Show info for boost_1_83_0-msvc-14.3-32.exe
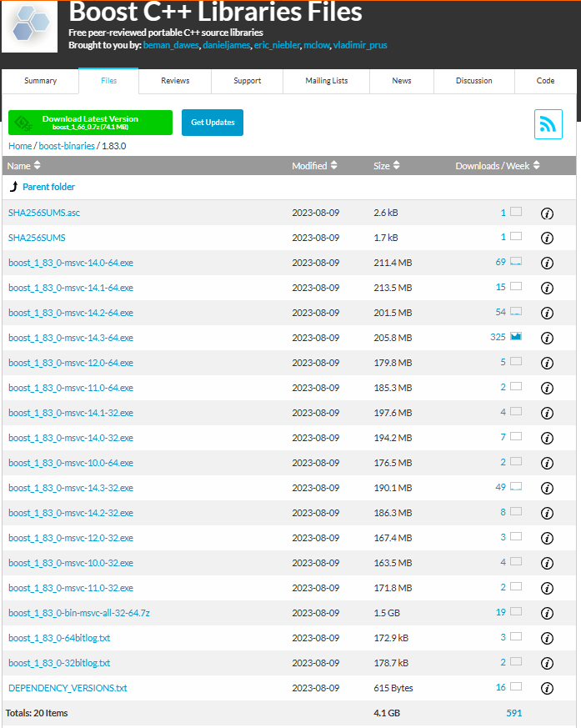581x728 pixels. (x=547, y=489)
